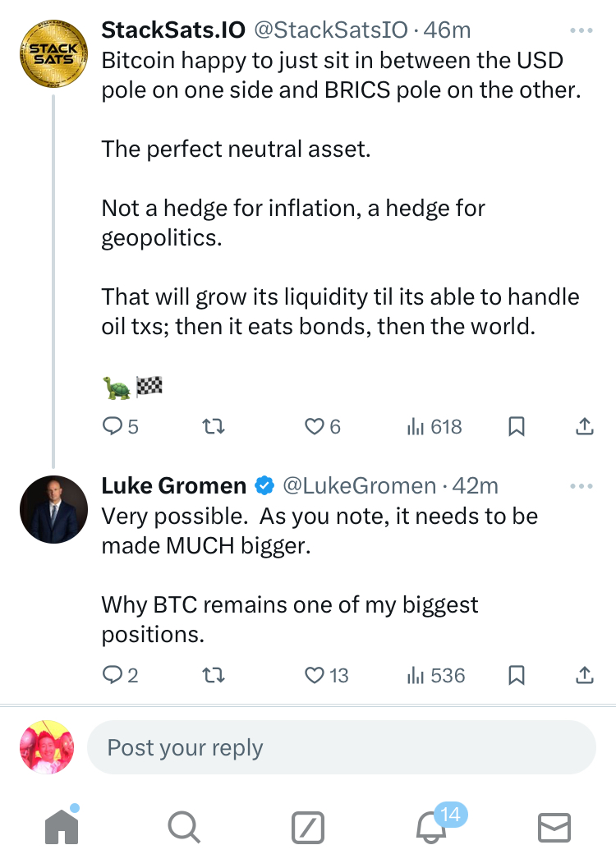Open more options for StackSats.IO post
This screenshot has width=616, height=868.
tap(581, 30)
